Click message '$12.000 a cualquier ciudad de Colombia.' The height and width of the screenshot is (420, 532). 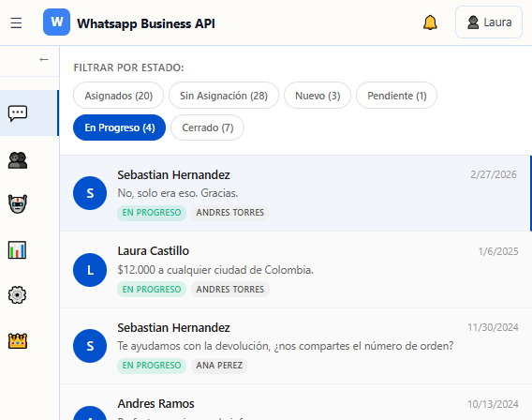(x=215, y=270)
